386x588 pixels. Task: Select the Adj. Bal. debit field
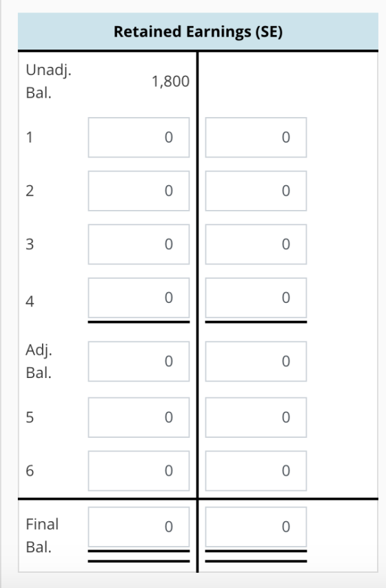[x=139, y=361]
